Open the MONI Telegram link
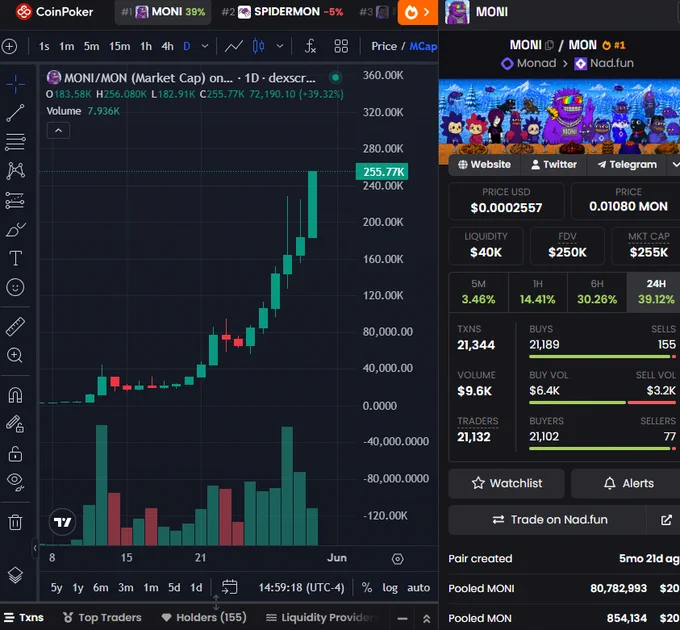 pos(627,165)
